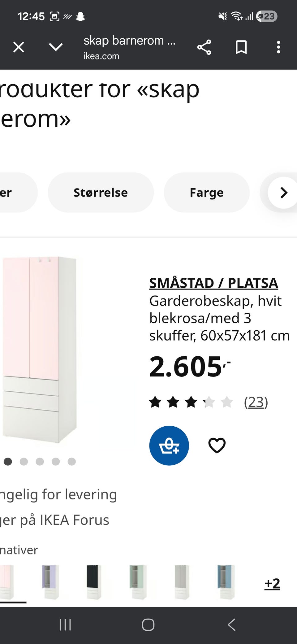Viewport: 297px width, 644px height.
Task: Select the lilac wardrobe color variant
Action: [50, 582]
